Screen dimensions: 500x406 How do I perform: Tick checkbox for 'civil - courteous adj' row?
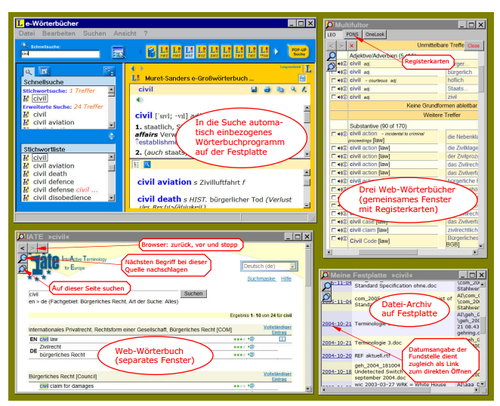coord(333,80)
